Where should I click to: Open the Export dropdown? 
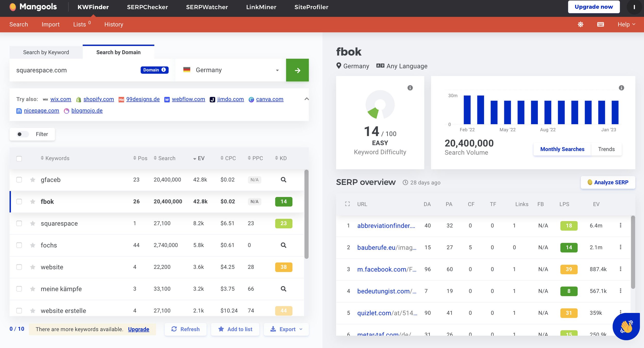click(x=286, y=329)
